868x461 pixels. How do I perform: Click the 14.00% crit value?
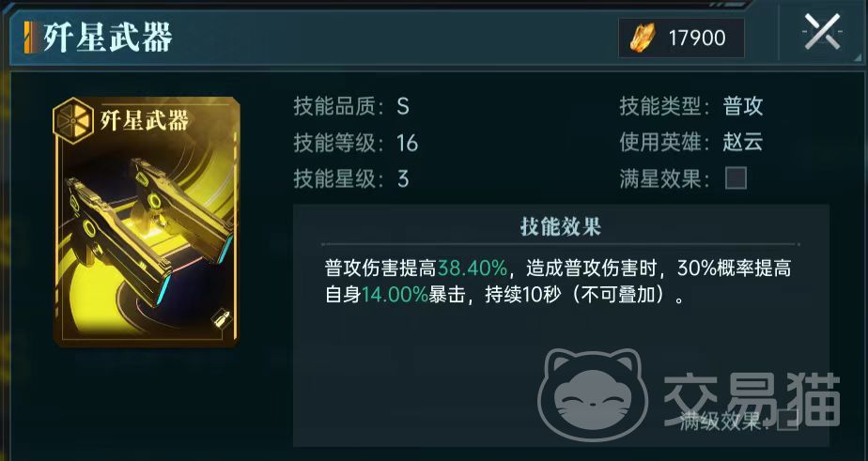tap(395, 295)
